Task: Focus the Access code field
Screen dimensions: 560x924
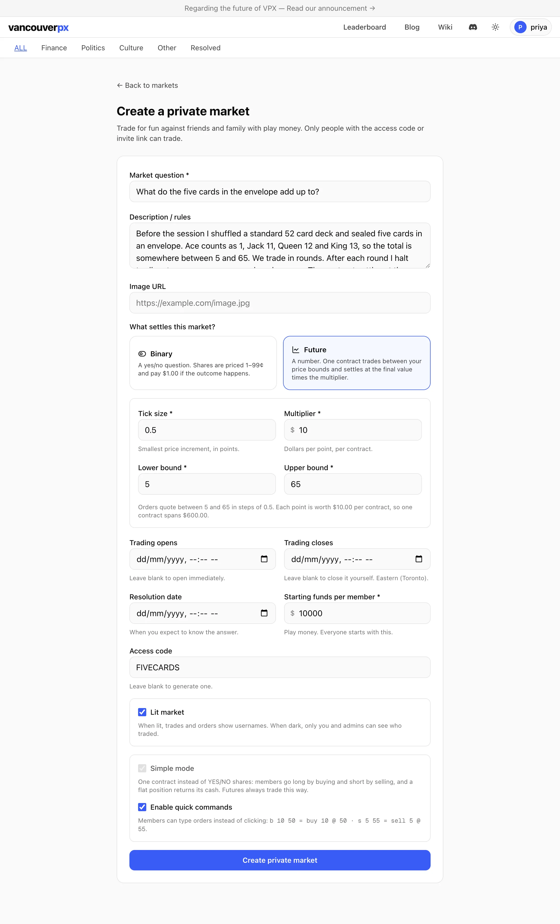Action: point(280,667)
